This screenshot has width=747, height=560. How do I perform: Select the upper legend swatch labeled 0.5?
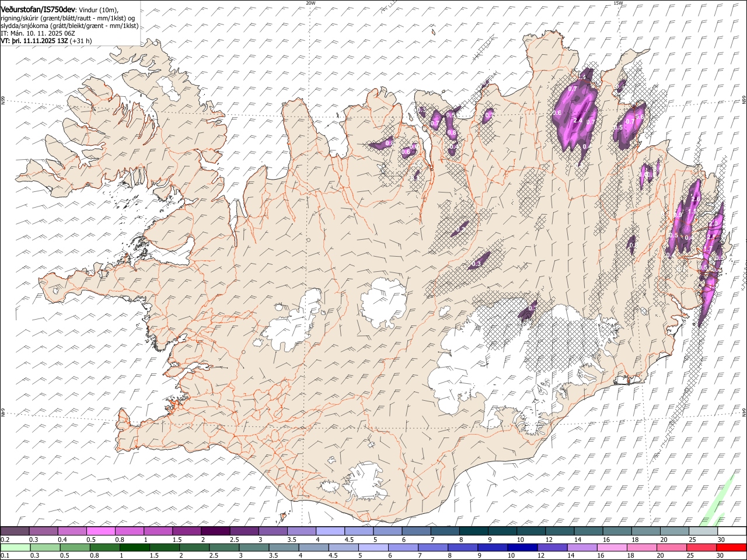(x=101, y=531)
